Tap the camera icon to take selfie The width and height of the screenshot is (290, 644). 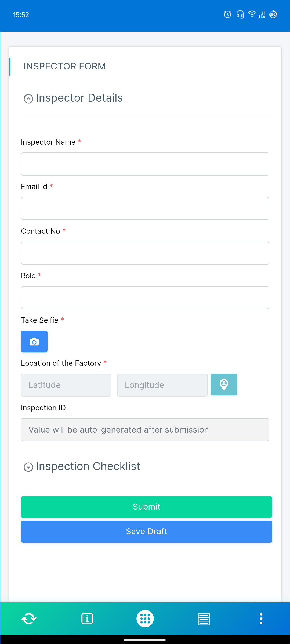tap(34, 341)
